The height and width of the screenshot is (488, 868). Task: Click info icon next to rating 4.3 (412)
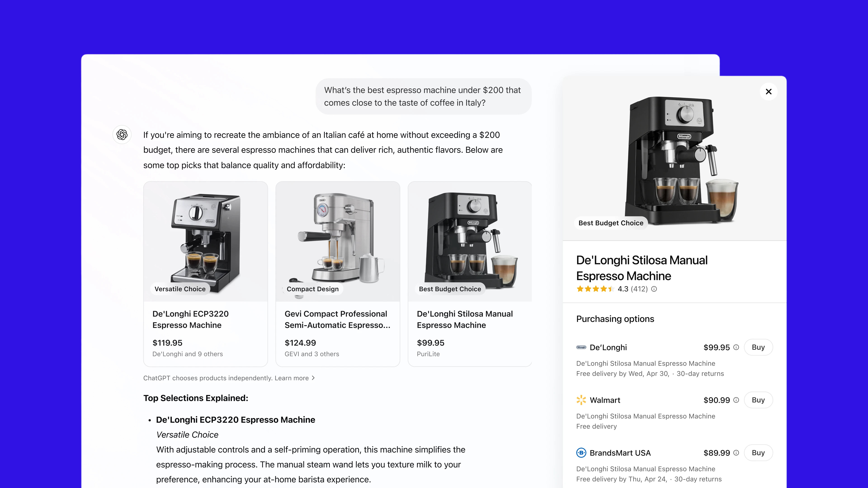pos(654,289)
